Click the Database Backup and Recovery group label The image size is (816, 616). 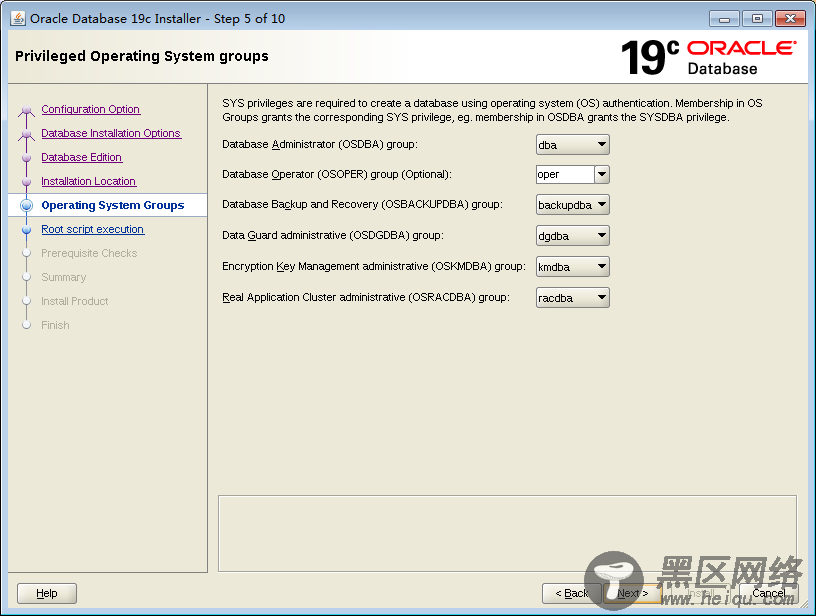click(x=362, y=204)
